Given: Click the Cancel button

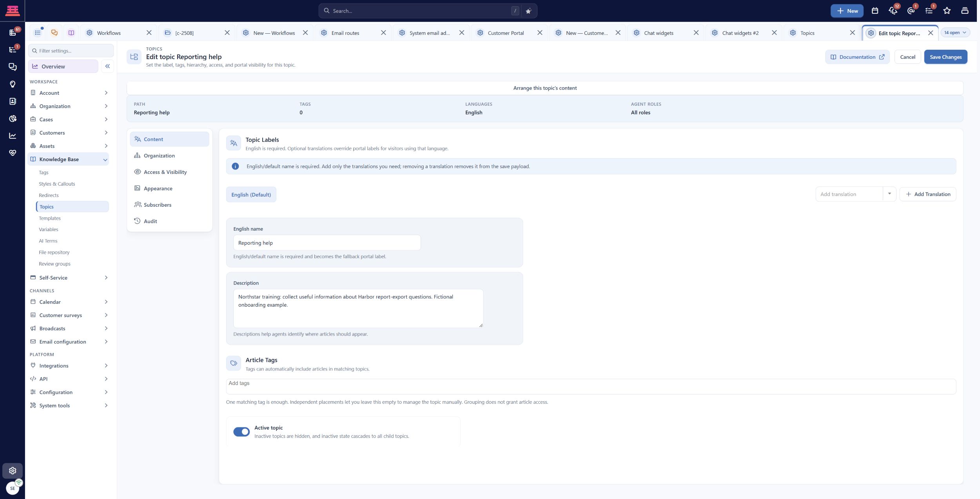Looking at the screenshot, I should click(907, 57).
